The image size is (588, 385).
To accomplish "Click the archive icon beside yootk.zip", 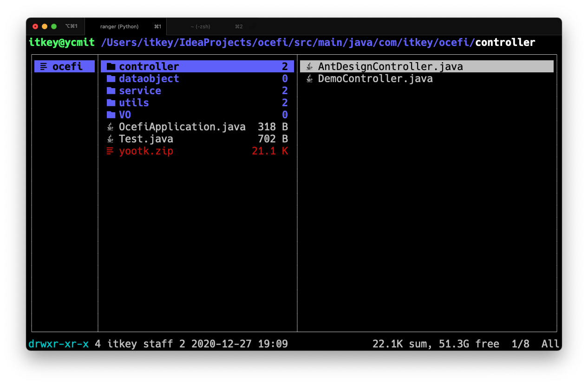I will [111, 151].
